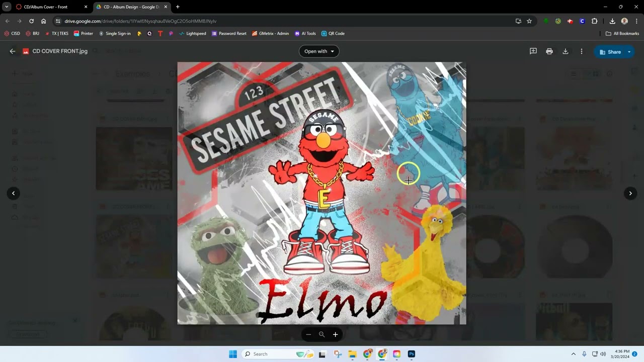This screenshot has height=362, width=644.
Task: Select the CD - Album Design Google Drive tab
Action: 131,7
